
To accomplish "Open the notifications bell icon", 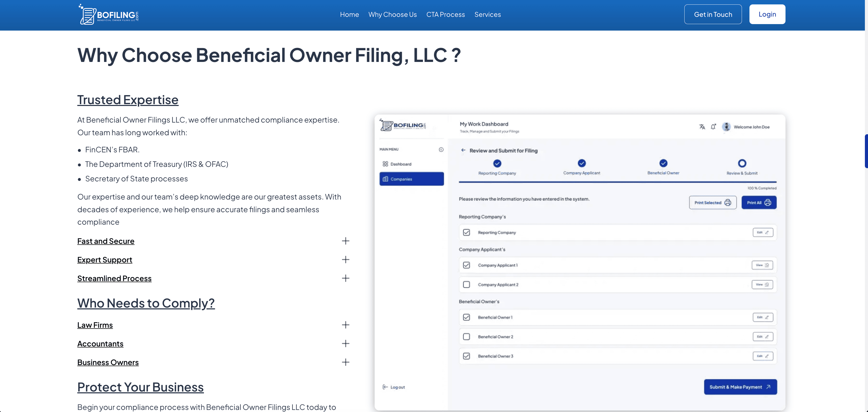I will click(713, 127).
